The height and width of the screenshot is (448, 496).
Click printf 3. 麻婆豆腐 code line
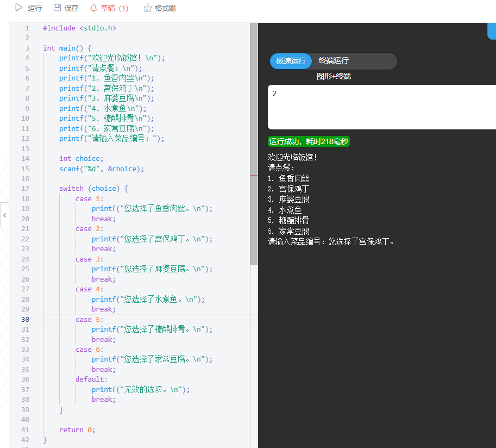click(106, 98)
